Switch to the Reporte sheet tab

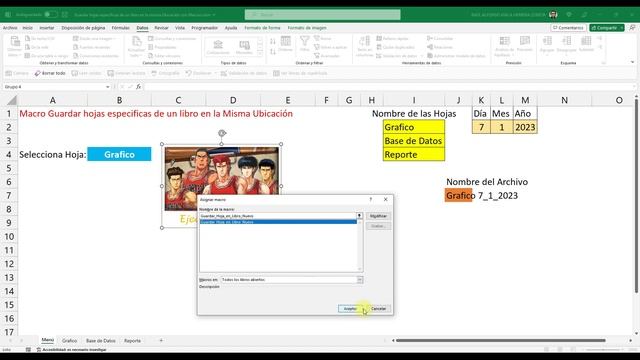(132, 340)
